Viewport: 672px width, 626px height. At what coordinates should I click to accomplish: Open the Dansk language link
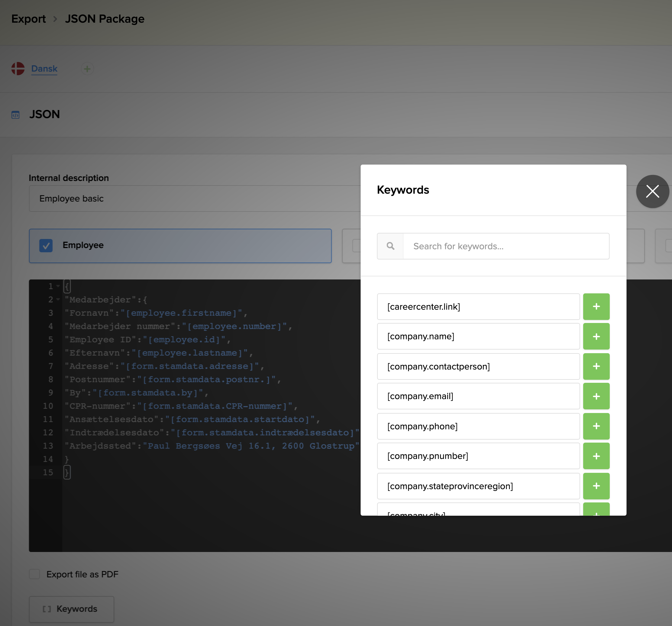(x=44, y=68)
